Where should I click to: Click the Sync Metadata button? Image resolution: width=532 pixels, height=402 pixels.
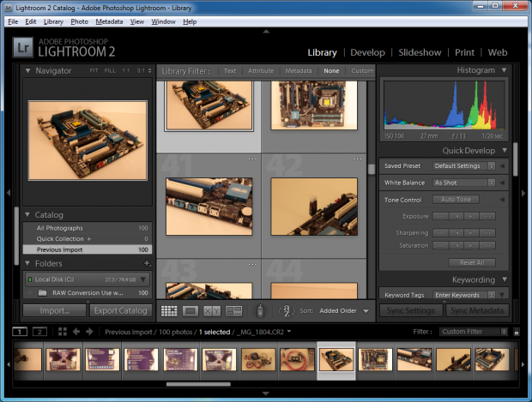(x=477, y=310)
